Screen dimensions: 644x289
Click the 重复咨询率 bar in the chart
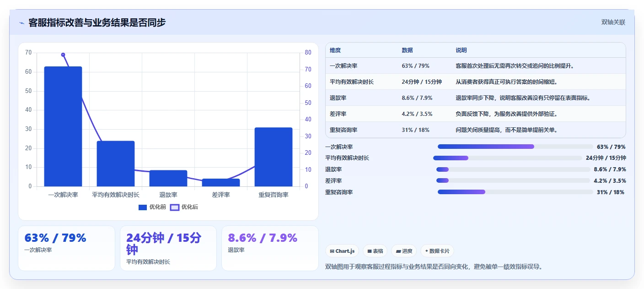click(x=274, y=157)
